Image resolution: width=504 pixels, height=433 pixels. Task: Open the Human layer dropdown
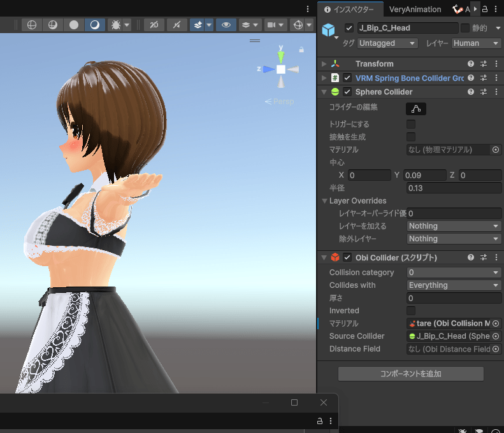pyautogui.click(x=477, y=43)
